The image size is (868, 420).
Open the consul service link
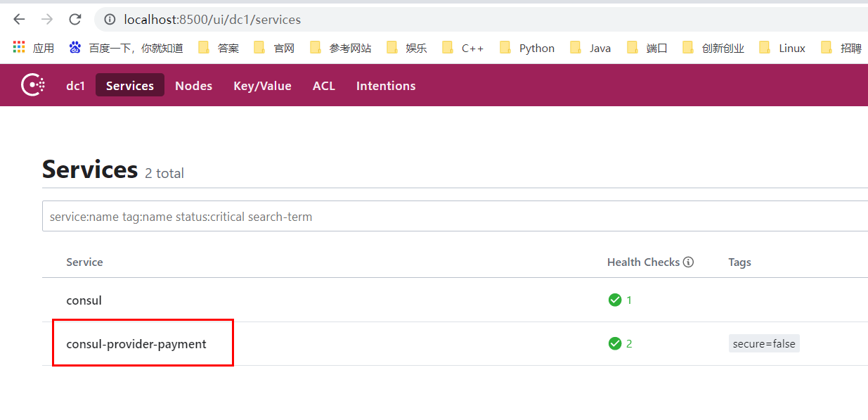pyautogui.click(x=84, y=300)
